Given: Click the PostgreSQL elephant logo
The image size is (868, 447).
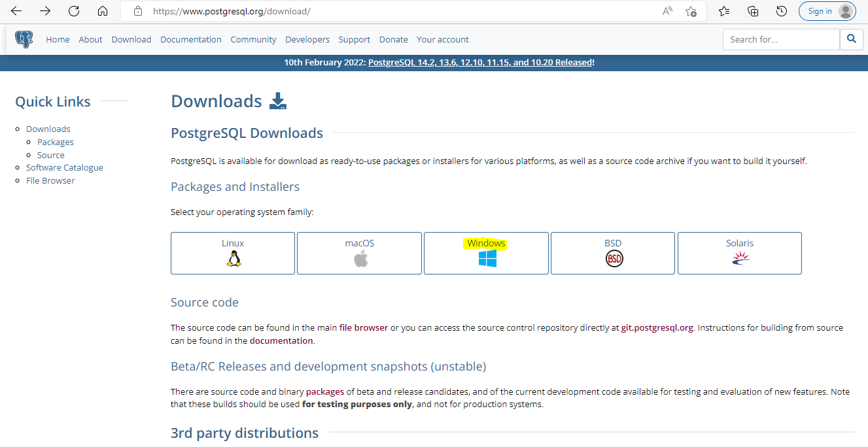Looking at the screenshot, I should coord(24,39).
